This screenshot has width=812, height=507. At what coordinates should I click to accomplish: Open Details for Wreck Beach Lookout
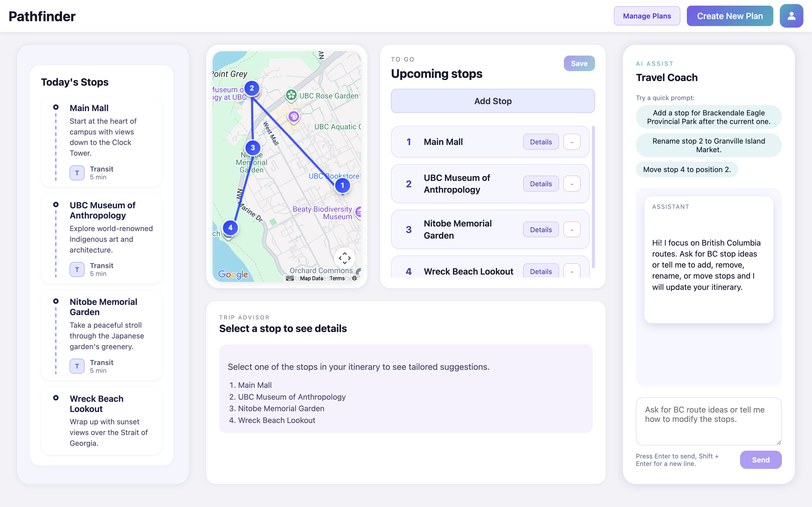tap(541, 271)
